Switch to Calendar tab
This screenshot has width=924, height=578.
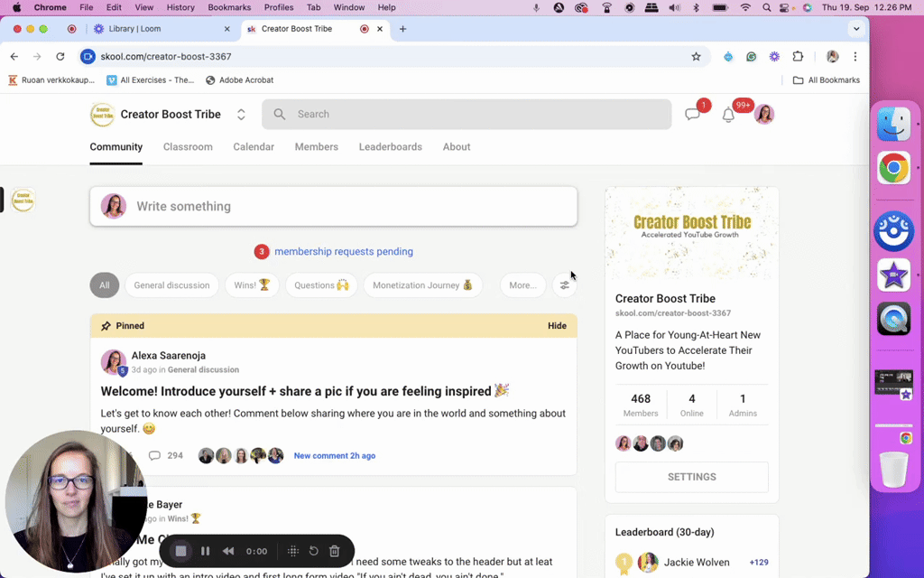[254, 147]
